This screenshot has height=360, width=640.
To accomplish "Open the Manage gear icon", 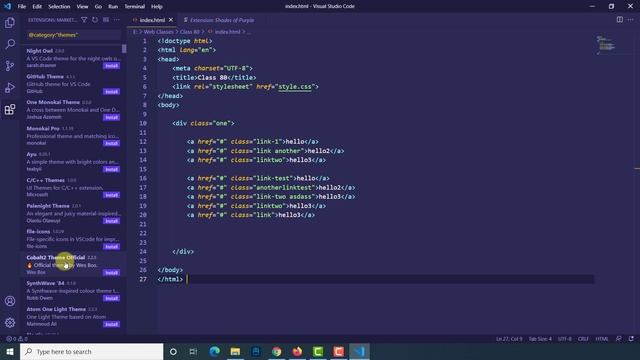I will [x=10, y=322].
